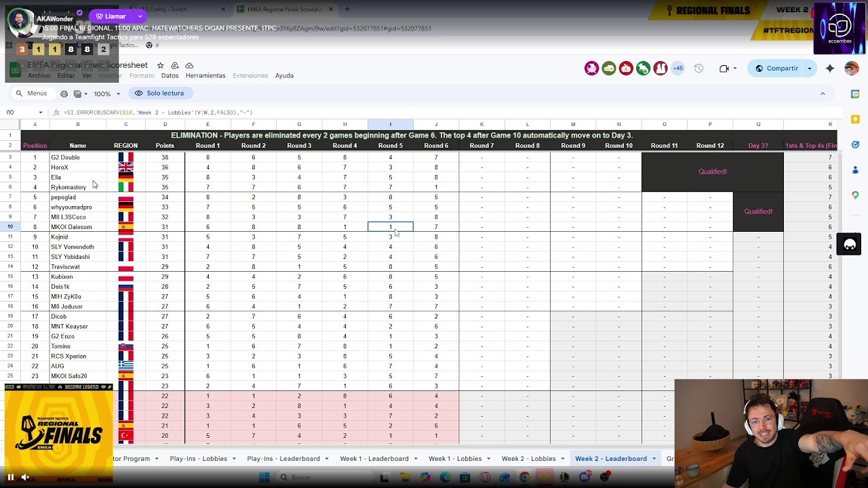
Task: Open the zoom 100% dropdown
Action: (x=106, y=94)
